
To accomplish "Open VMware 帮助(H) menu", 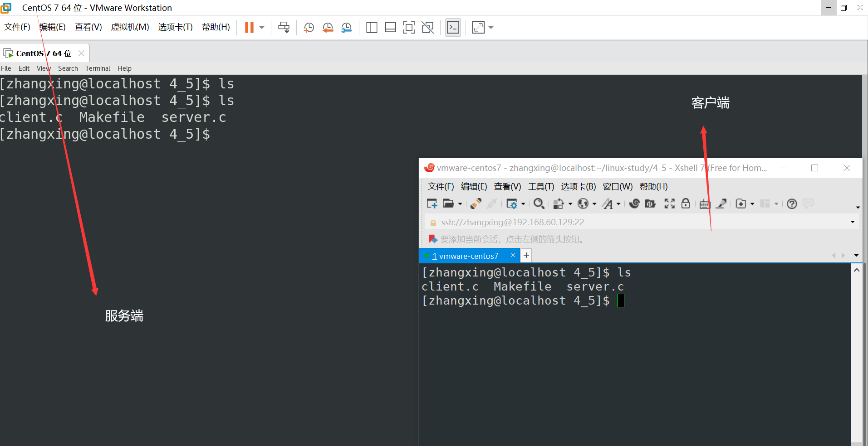I will pos(216,27).
